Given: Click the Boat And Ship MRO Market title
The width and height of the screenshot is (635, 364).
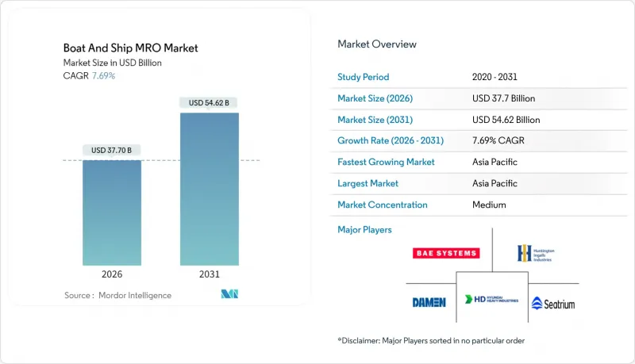Looking at the screenshot, I should point(129,48).
